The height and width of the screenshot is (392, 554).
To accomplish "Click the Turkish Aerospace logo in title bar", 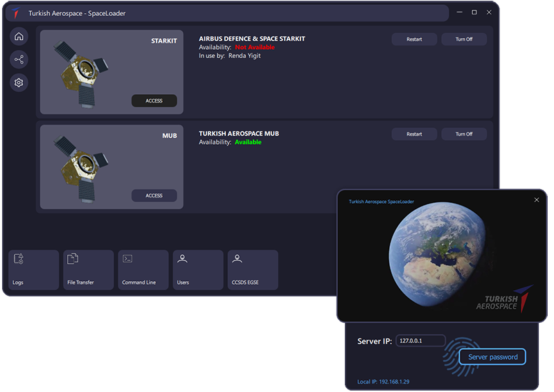I will click(16, 12).
